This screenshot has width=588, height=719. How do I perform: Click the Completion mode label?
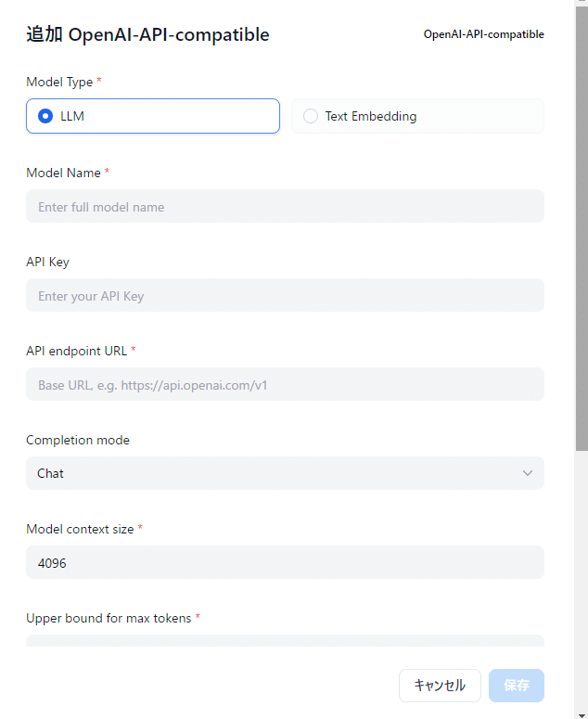point(78,440)
